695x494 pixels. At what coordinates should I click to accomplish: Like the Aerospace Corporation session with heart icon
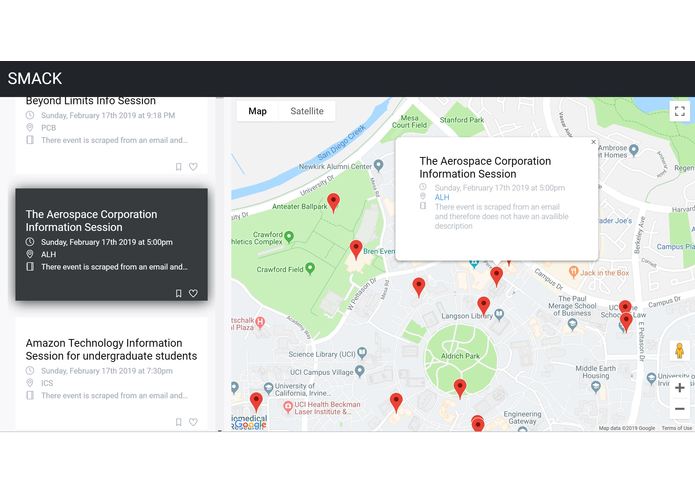pyautogui.click(x=193, y=293)
